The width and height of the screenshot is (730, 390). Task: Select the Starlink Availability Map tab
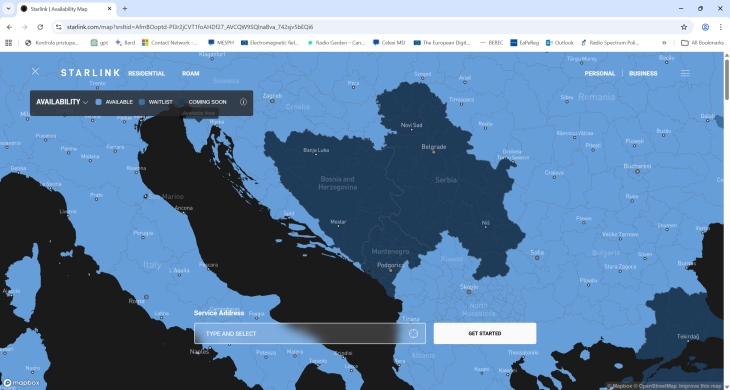coord(66,9)
